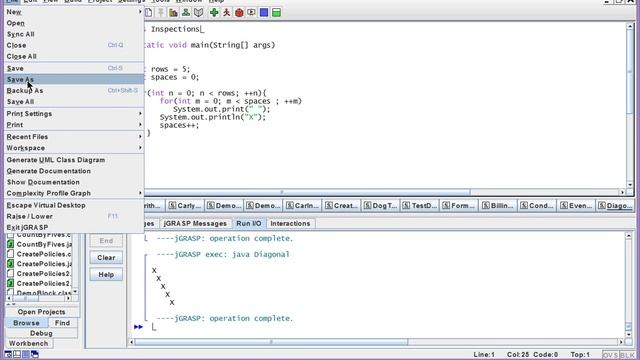Viewport: 640px width, 360px height.
Task: Click the green Java icon beside CountByFives.ja
Action: tap(11, 244)
